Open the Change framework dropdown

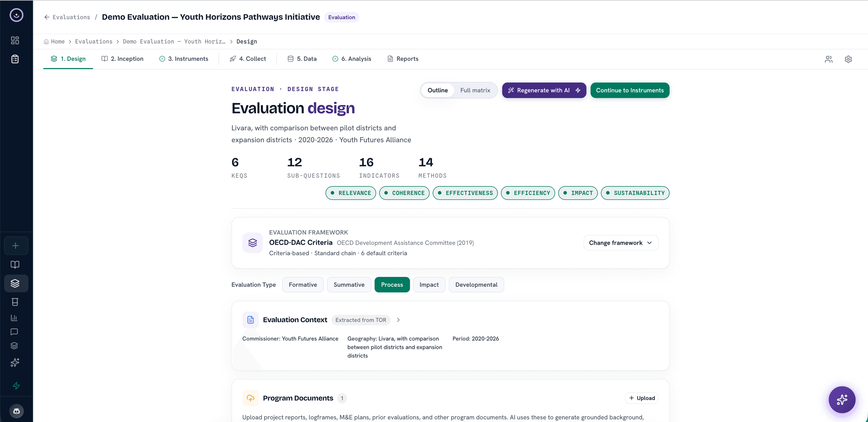(x=621, y=242)
